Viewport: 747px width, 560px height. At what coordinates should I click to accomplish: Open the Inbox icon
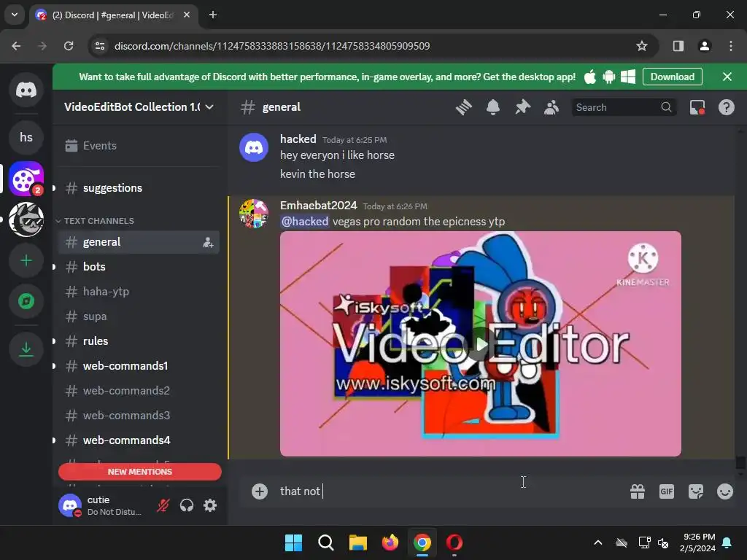pos(697,108)
